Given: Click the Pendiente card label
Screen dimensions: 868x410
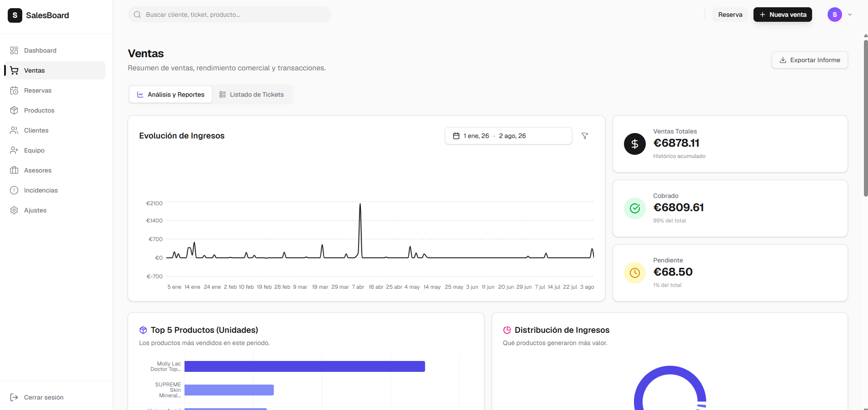Looking at the screenshot, I should click(668, 260).
